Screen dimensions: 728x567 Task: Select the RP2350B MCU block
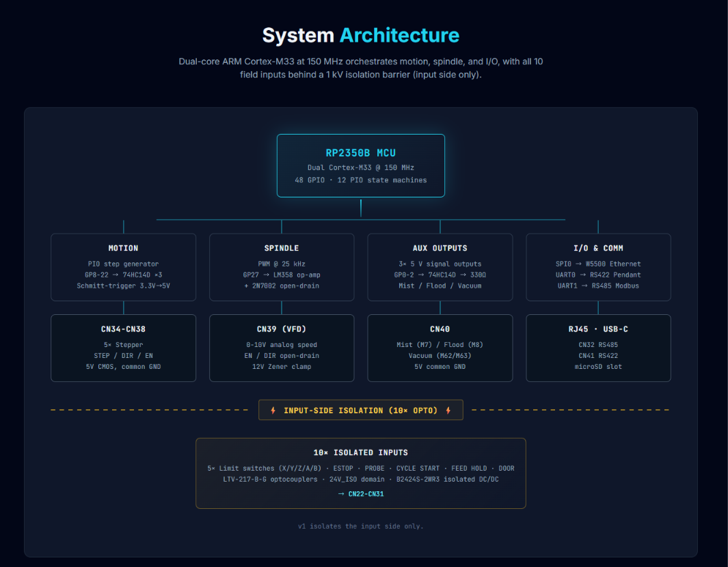point(361,165)
